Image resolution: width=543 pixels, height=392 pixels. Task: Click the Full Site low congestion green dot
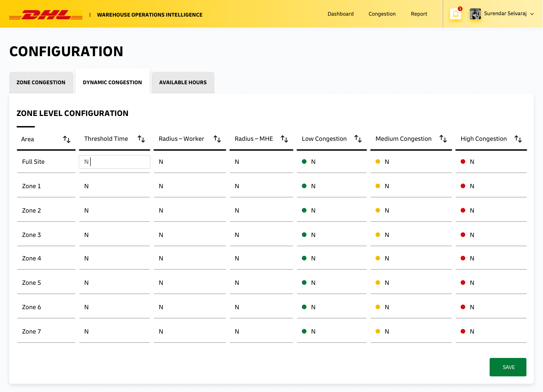pyautogui.click(x=304, y=162)
